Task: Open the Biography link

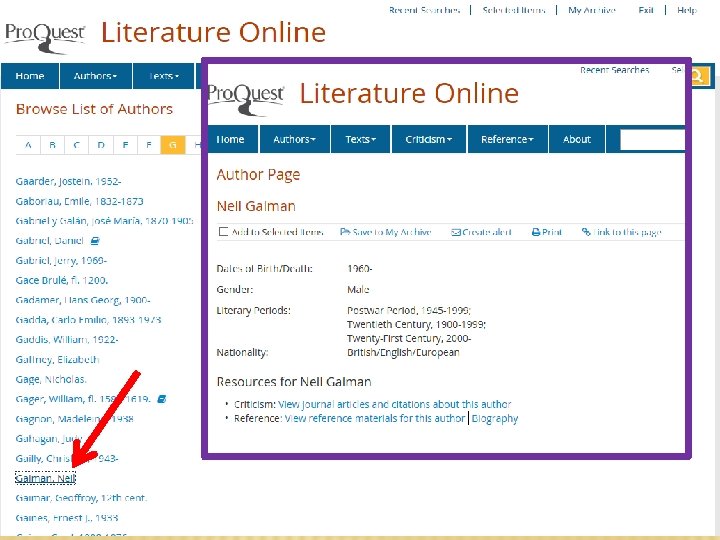Action: pyautogui.click(x=495, y=418)
